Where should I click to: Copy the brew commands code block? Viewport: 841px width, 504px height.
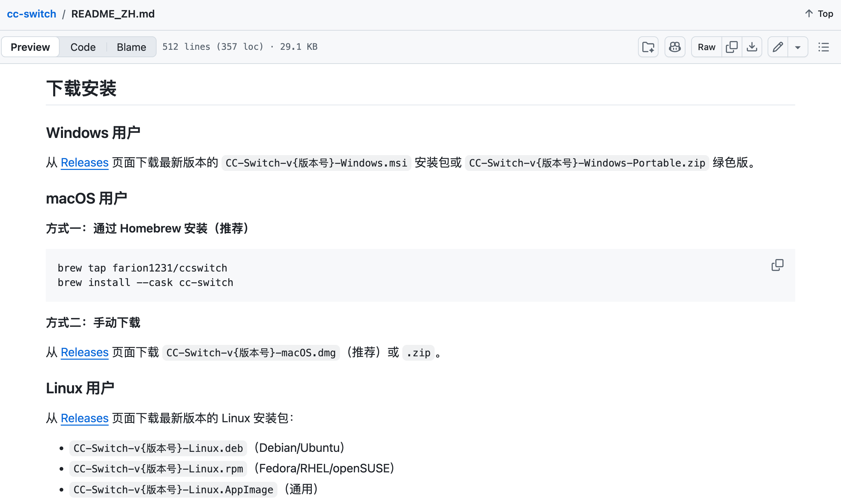click(x=777, y=265)
